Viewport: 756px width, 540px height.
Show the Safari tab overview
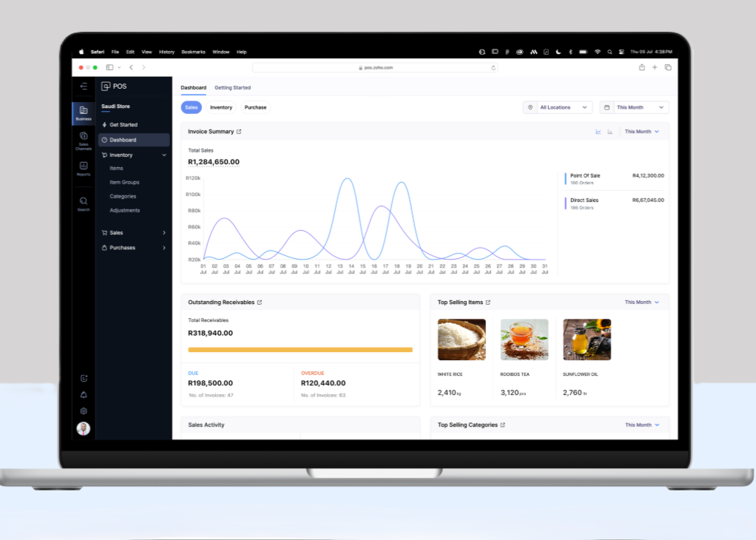[668, 67]
